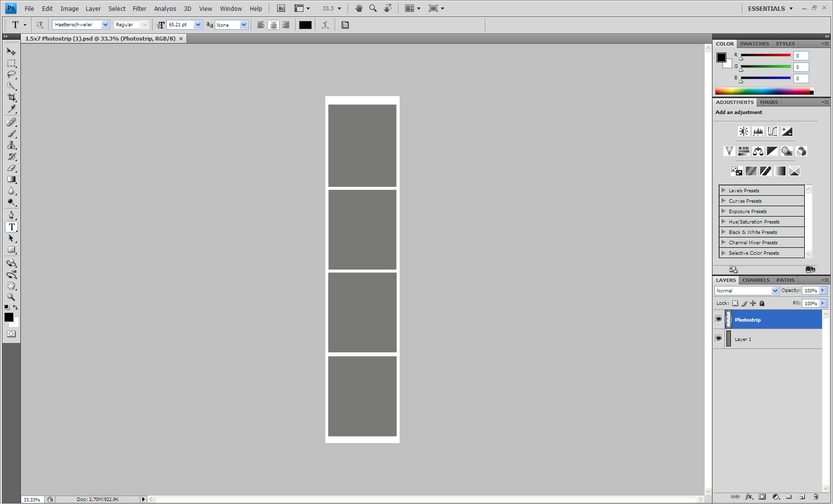Select the Brush tool

[x=11, y=134]
